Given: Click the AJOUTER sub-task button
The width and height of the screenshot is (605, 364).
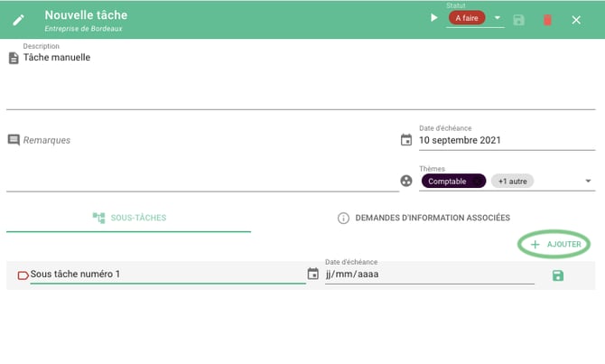Looking at the screenshot, I should [x=555, y=244].
